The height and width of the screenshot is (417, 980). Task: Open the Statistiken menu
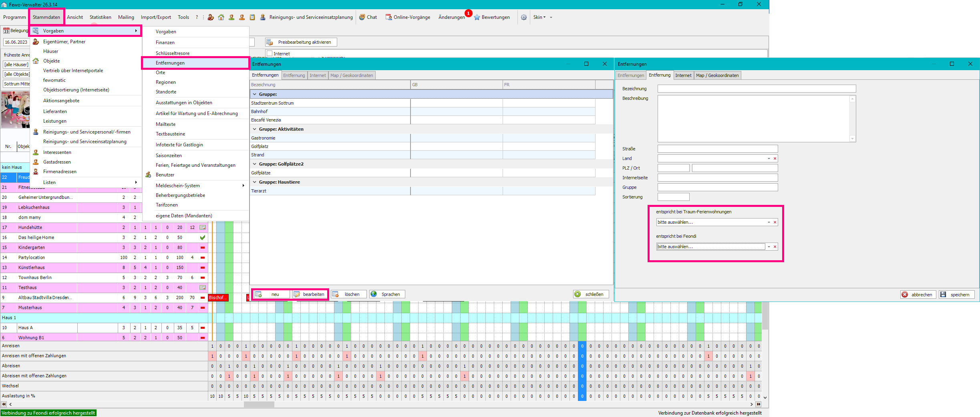coord(101,17)
